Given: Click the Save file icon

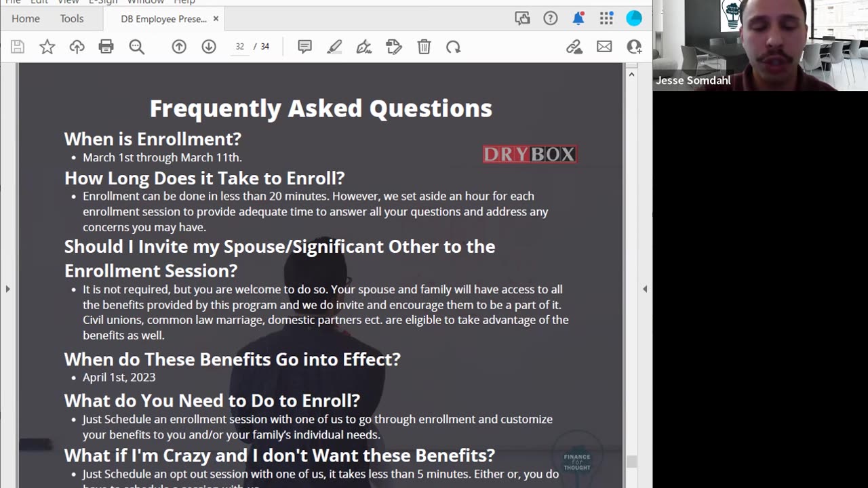Looking at the screenshot, I should click(x=18, y=47).
